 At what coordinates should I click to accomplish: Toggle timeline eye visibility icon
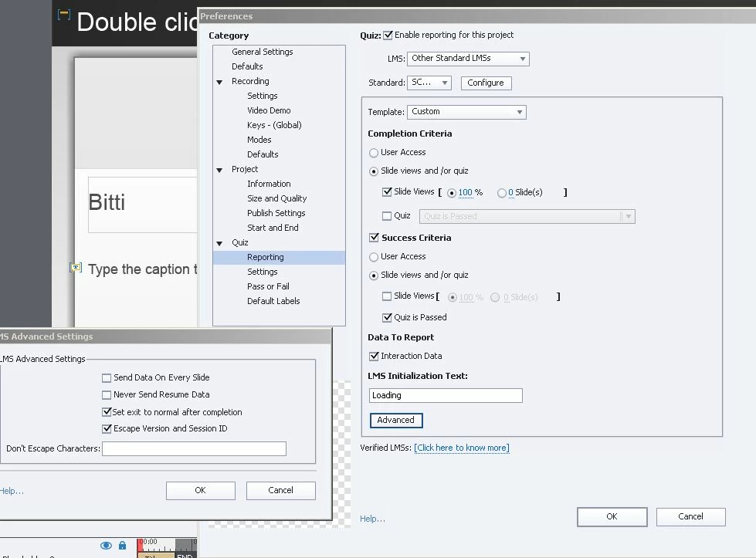[106, 546]
